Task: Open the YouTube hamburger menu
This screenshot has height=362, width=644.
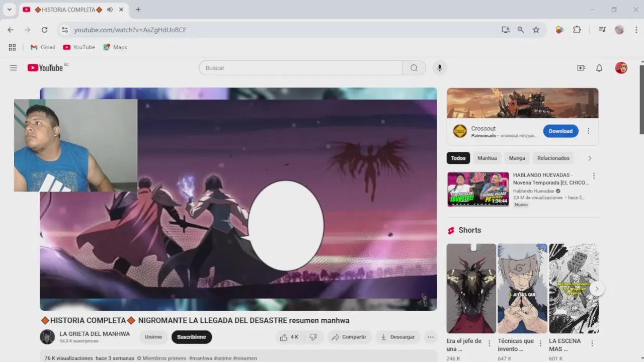Action: (13, 67)
